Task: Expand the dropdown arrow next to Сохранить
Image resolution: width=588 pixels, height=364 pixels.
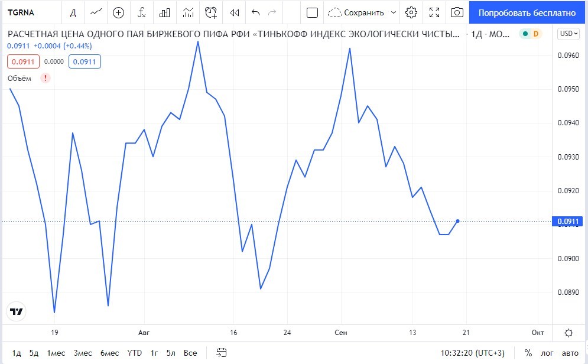Action: pyautogui.click(x=394, y=12)
